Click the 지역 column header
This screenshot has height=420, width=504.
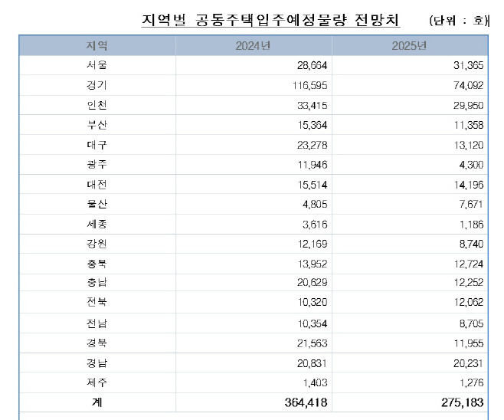click(97, 46)
